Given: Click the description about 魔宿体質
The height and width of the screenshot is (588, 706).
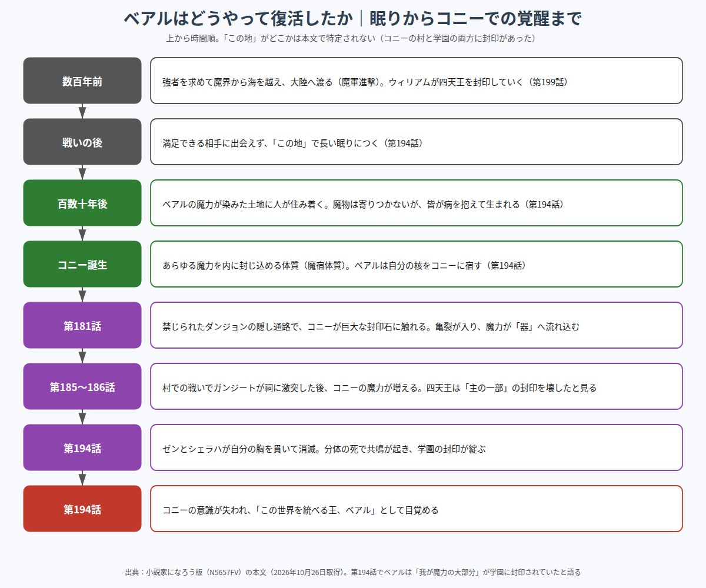Looking at the screenshot, I should click(x=417, y=264).
